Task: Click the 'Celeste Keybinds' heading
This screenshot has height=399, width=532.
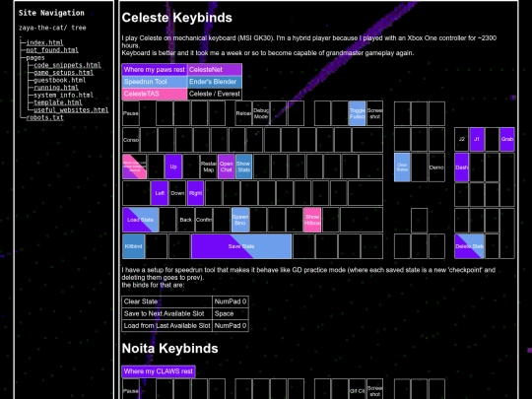Action: [176, 18]
